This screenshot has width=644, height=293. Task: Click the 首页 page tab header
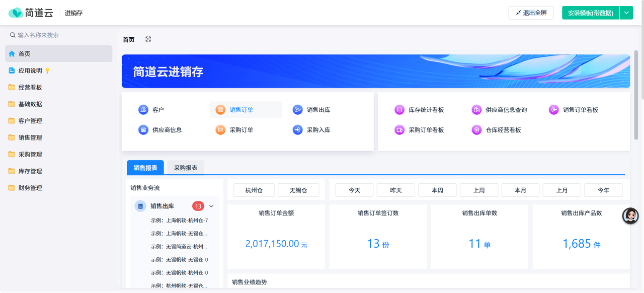(x=129, y=39)
